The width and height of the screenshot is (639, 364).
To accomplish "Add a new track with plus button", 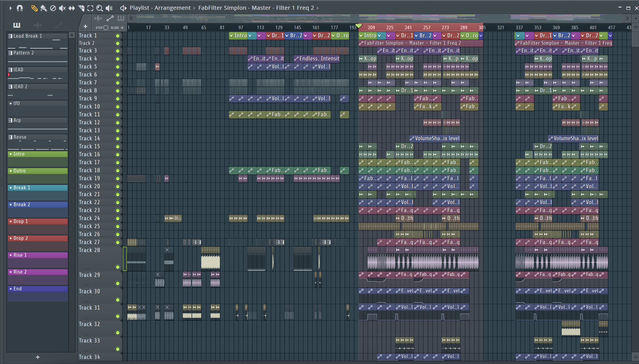I will [x=85, y=26].
